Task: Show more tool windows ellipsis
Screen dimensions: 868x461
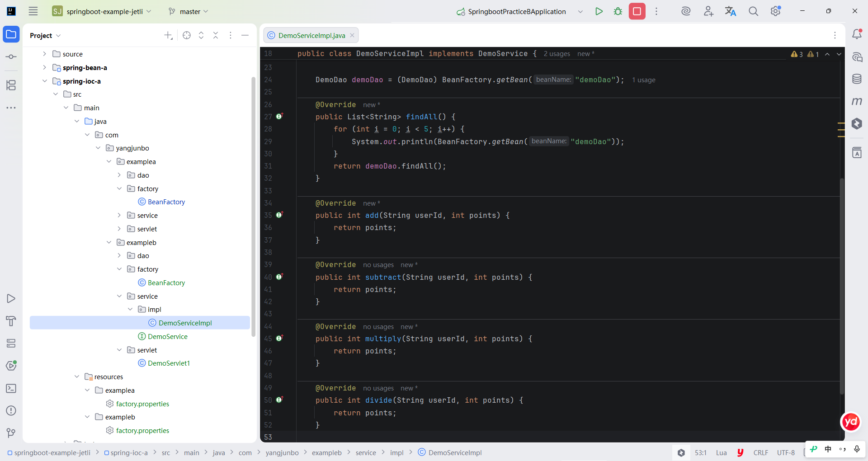Action: (x=11, y=108)
